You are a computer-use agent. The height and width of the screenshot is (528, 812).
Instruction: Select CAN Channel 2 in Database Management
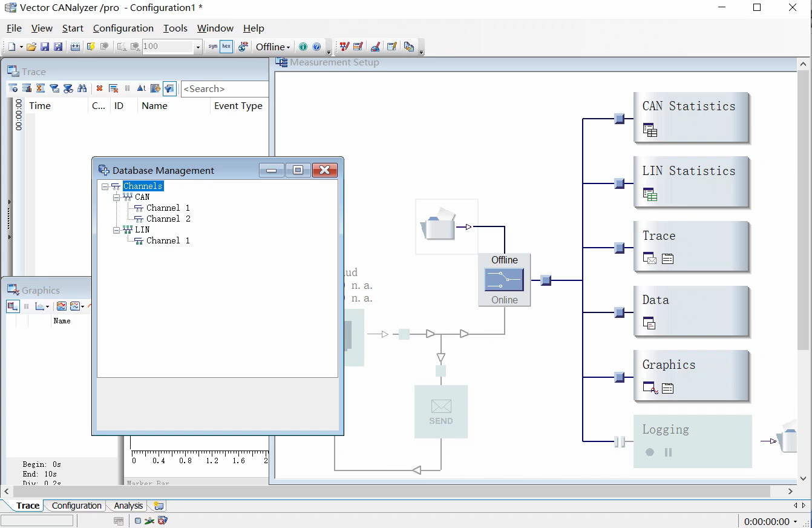168,219
